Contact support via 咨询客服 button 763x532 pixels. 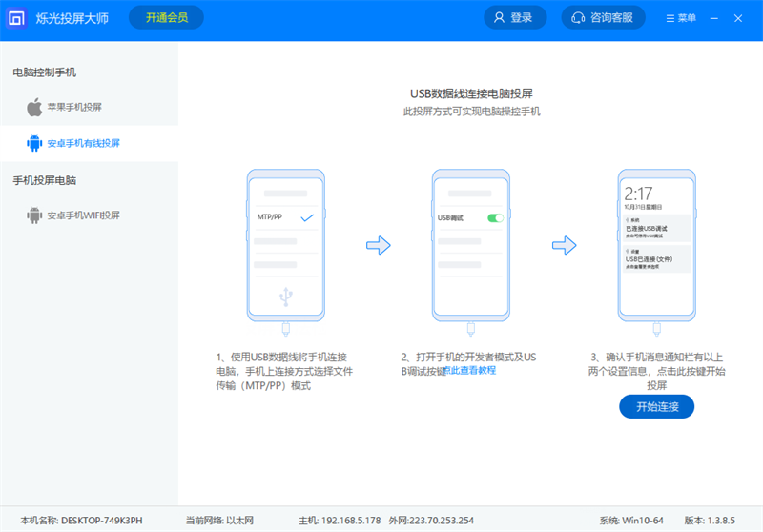click(604, 18)
